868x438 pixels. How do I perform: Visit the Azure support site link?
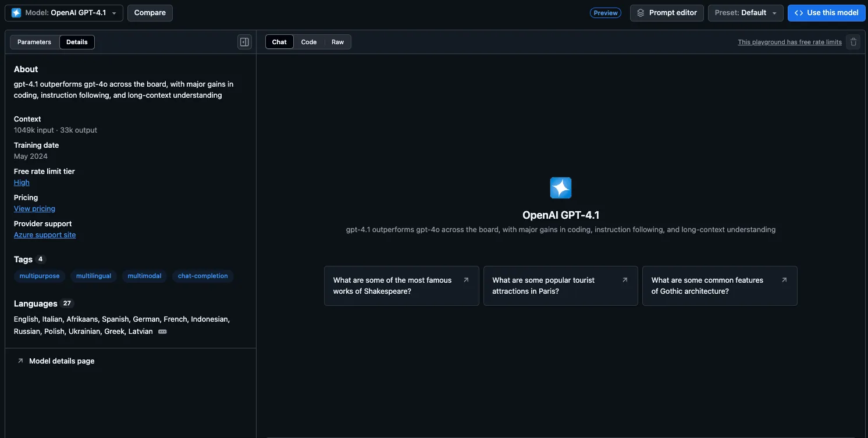(45, 234)
